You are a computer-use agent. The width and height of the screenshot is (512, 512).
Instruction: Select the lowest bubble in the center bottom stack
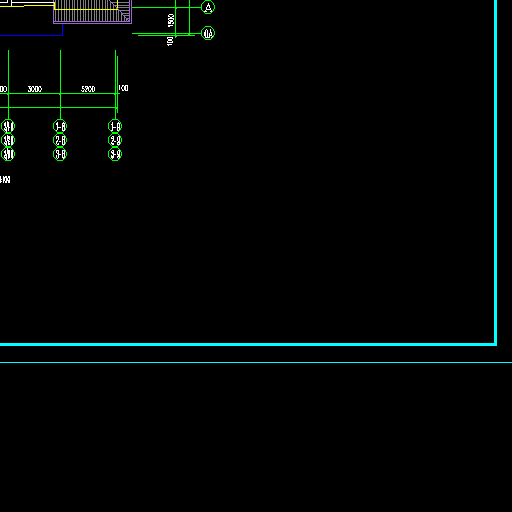(60, 154)
